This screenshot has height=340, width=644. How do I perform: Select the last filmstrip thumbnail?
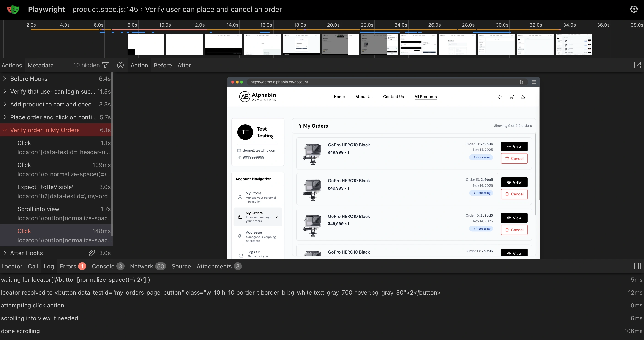click(x=574, y=44)
